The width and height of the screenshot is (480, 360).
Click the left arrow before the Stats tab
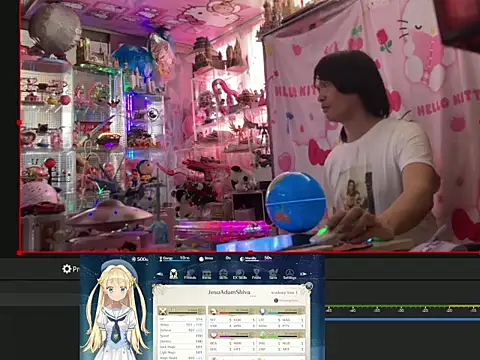(160, 274)
